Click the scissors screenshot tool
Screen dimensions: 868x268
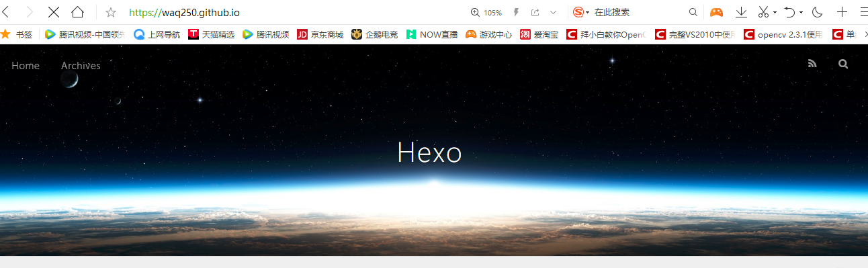763,12
